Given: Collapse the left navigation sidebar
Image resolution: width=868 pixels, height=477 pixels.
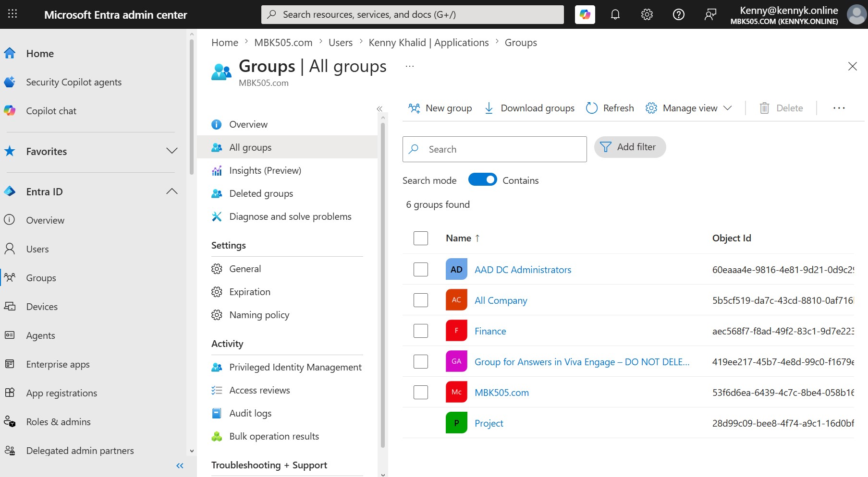Looking at the screenshot, I should pos(180,465).
